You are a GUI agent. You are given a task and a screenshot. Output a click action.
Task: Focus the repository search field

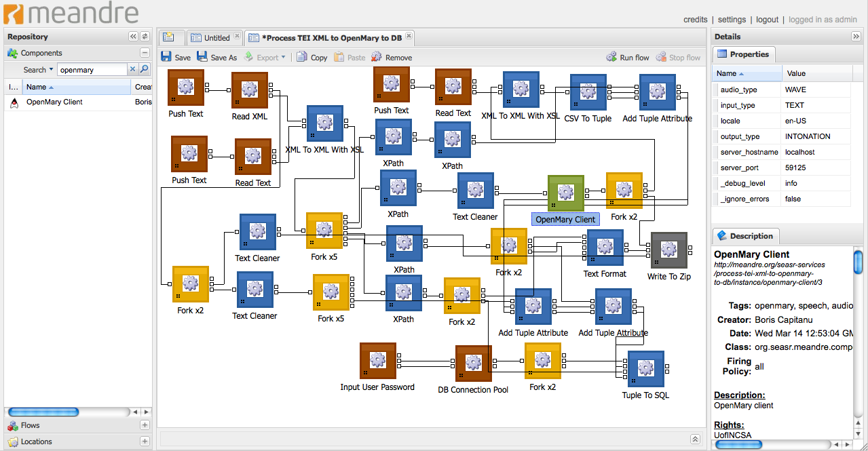pyautogui.click(x=92, y=69)
